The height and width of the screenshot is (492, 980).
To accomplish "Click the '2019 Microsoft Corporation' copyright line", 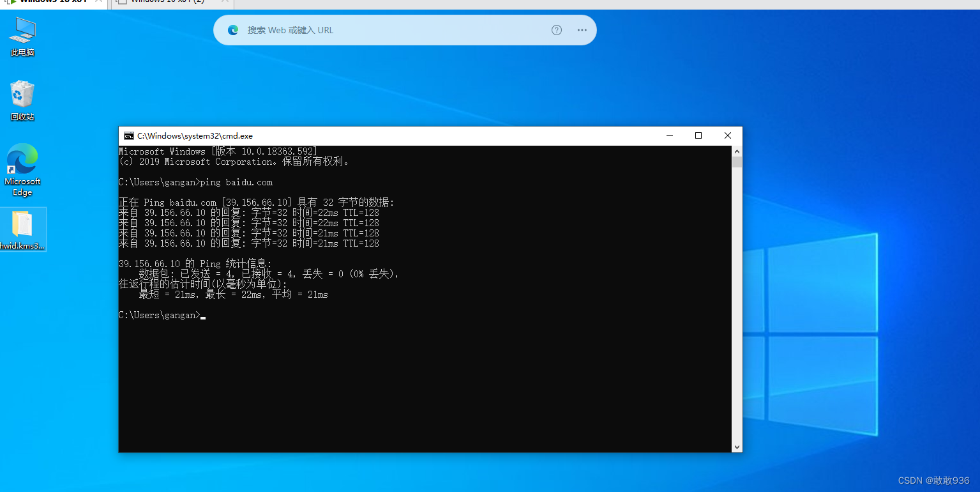I will pos(234,162).
